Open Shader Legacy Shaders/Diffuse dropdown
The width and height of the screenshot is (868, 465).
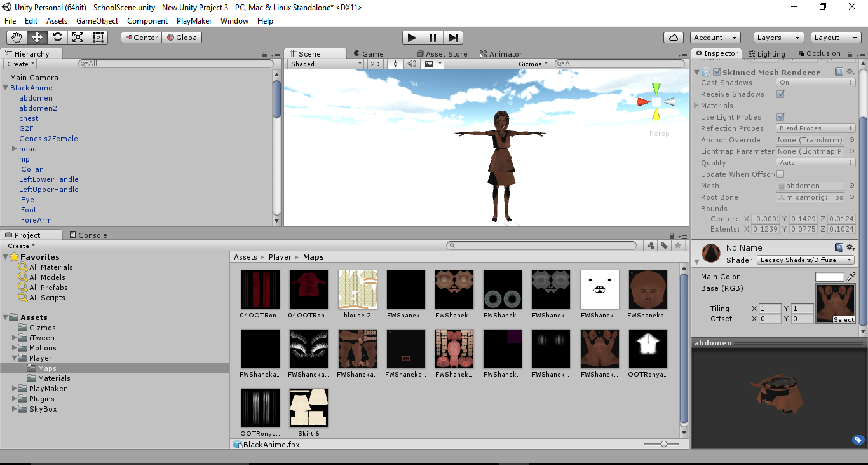click(x=806, y=260)
